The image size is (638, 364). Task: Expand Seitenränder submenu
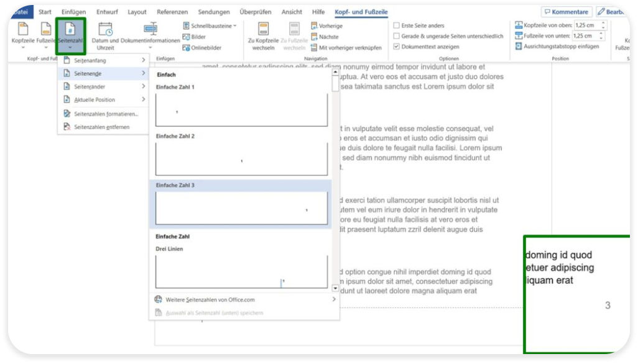(103, 86)
